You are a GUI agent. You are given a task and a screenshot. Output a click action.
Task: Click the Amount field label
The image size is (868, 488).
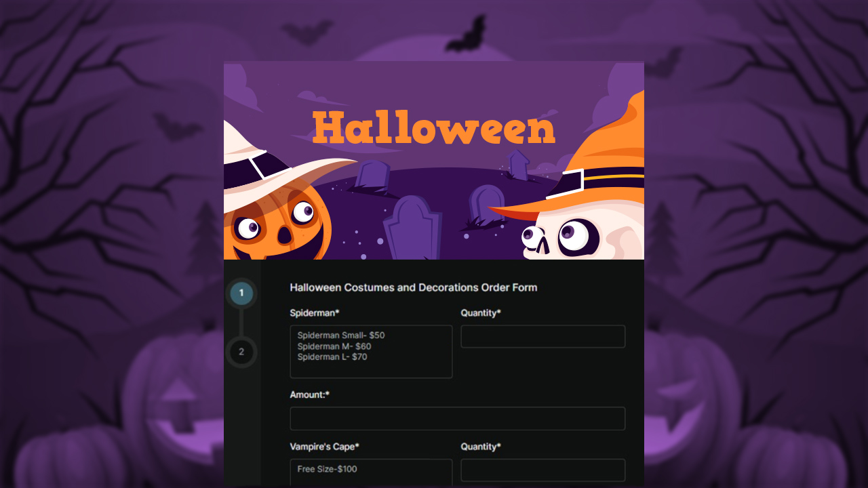(309, 394)
